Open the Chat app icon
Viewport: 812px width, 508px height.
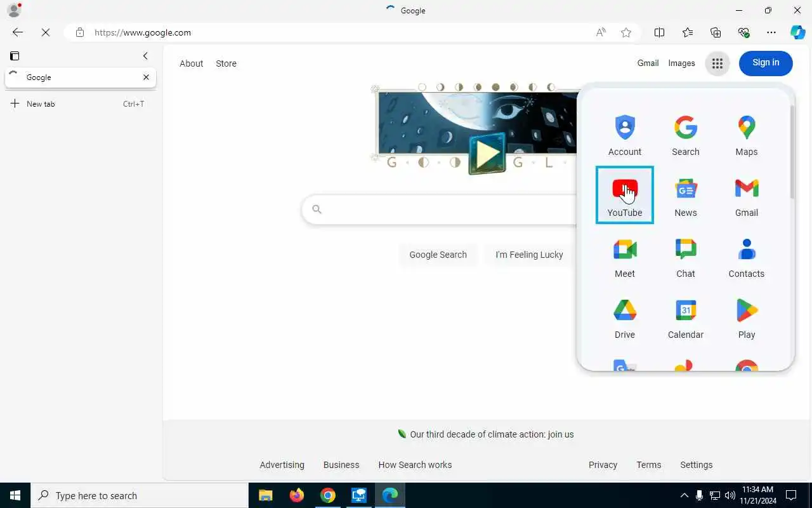[x=686, y=257]
